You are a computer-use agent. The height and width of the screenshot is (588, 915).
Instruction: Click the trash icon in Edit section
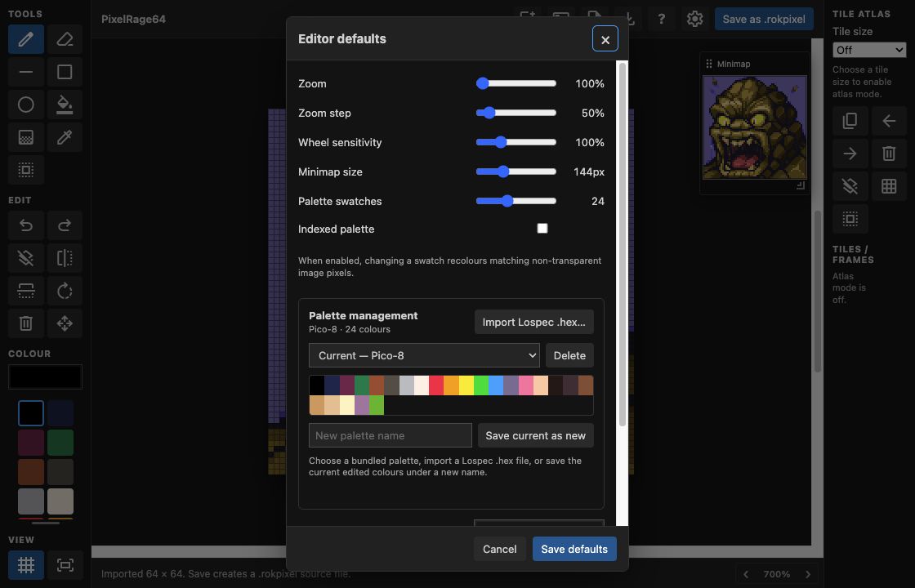point(25,323)
